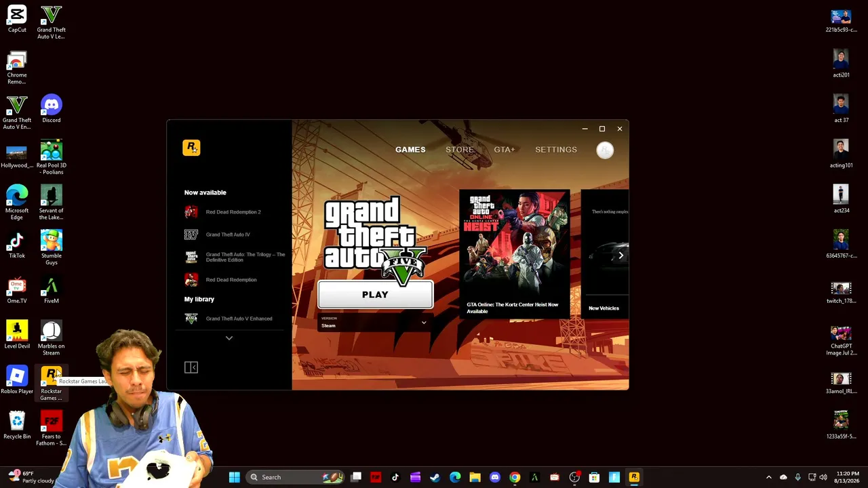
Task: Switch to the STORE tab
Action: (460, 150)
